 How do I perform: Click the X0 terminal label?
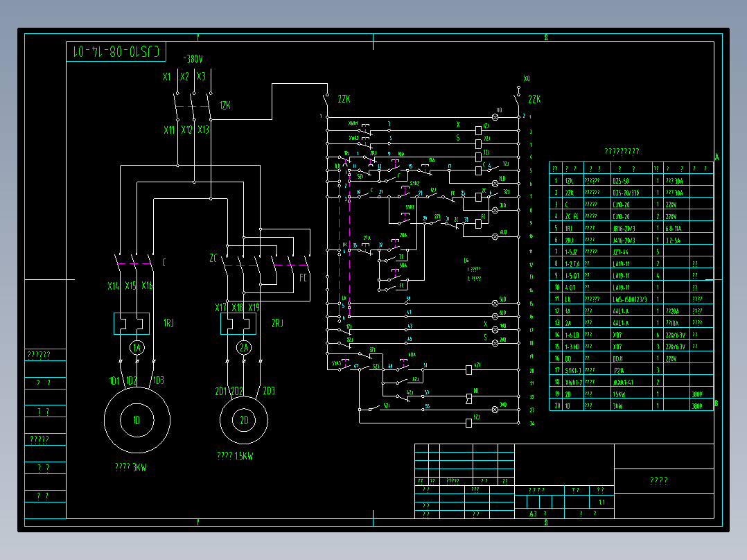527,78
